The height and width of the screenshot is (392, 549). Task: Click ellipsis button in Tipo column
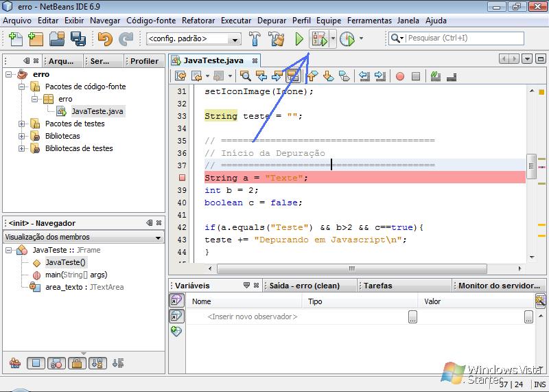pos(413,316)
